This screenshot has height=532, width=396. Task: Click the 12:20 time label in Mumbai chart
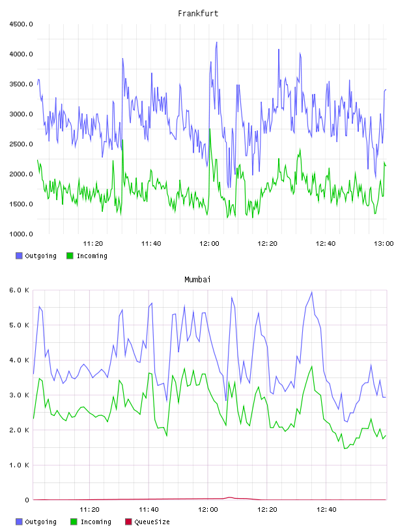coord(267,509)
